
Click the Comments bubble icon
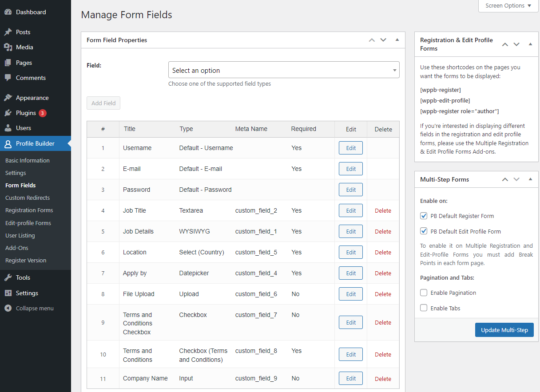tap(8, 78)
